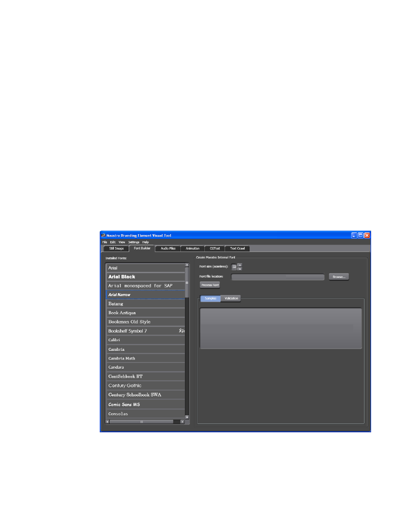
Task: Select Comic Sans MS font
Action: (x=145, y=405)
